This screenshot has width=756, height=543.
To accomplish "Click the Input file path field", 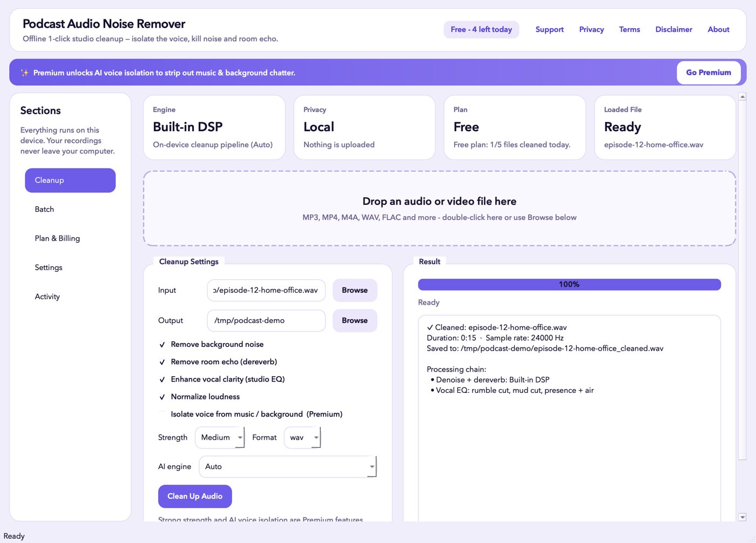I will [266, 290].
